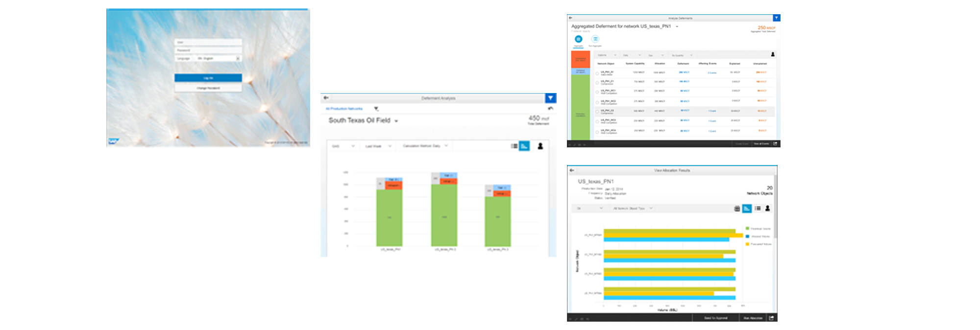Click the Password field on the login screen
The height and width of the screenshot is (330, 980).
[x=208, y=50]
